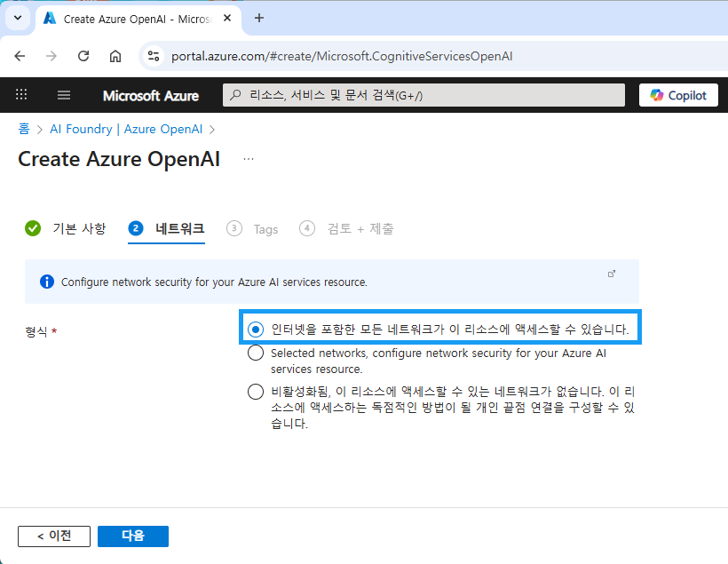
Task: Open the external link icon in info banner
Action: [612, 274]
